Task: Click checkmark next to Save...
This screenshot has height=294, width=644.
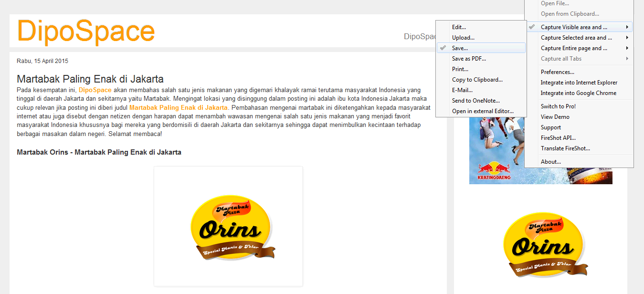Action: [443, 48]
